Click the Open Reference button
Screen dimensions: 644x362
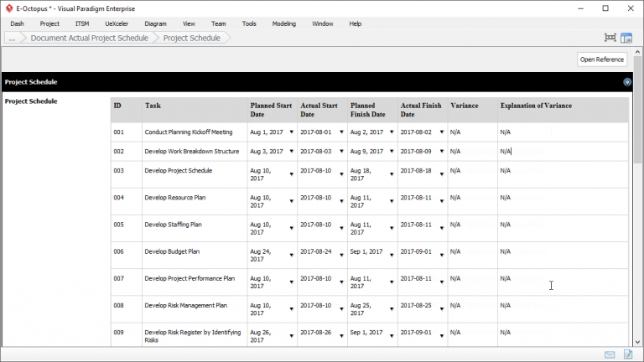(602, 59)
